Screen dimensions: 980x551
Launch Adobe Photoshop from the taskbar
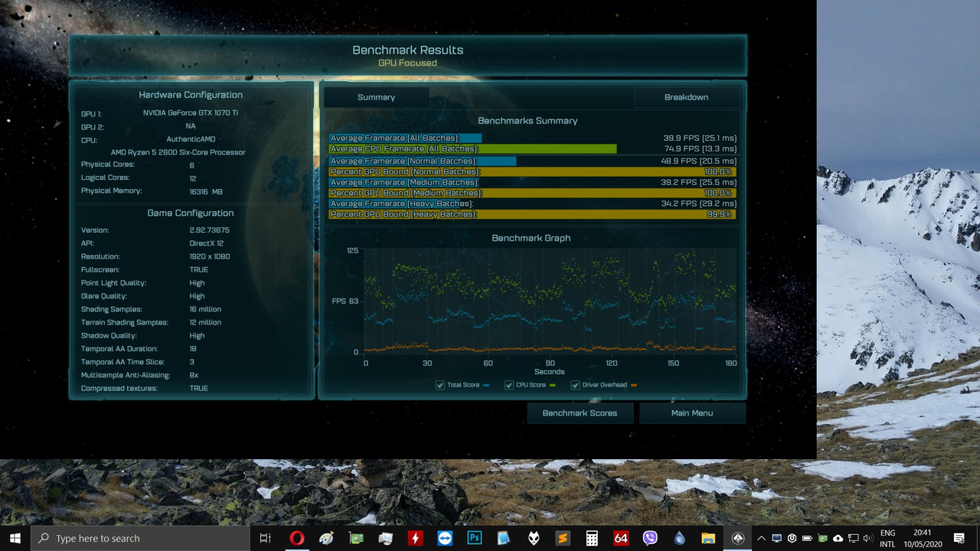coord(474,537)
